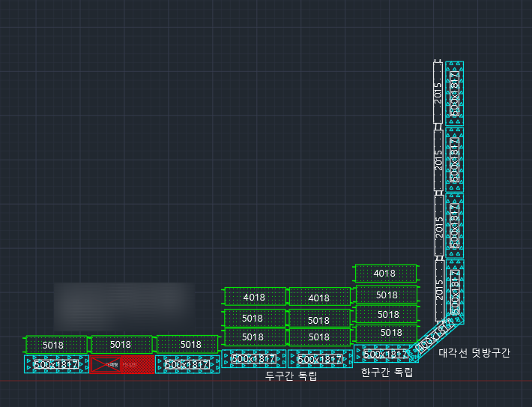Click the left 4018 block of the two-column stack
Viewport: 532px width, 407px height.
(256, 297)
